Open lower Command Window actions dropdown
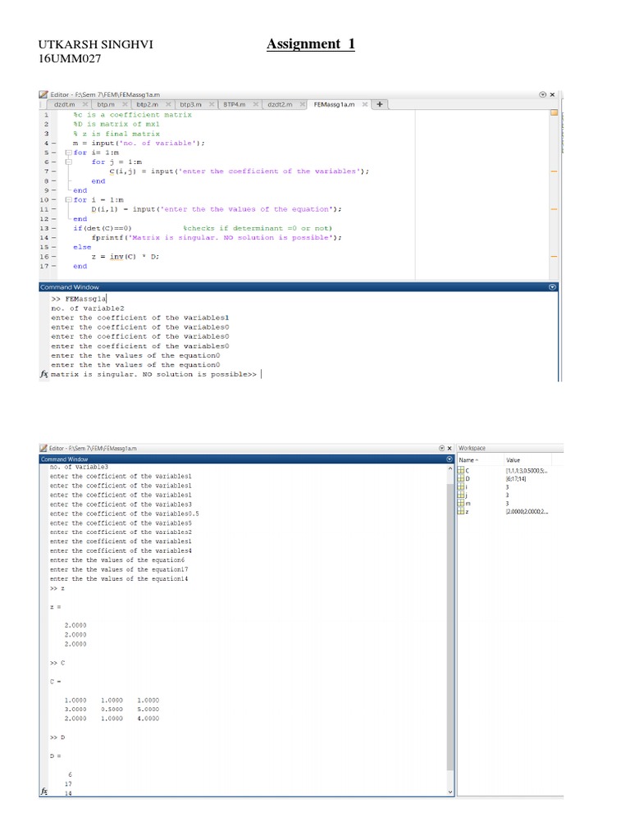 pyautogui.click(x=450, y=459)
